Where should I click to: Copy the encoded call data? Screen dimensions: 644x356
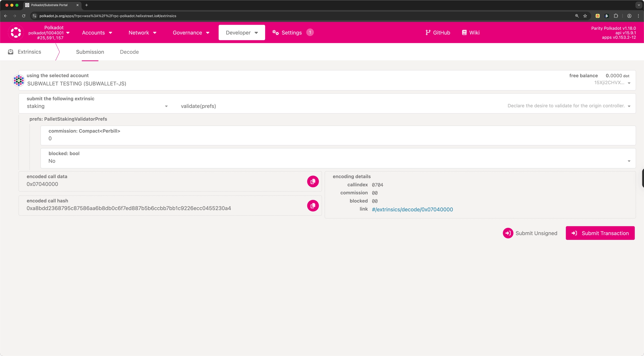313,181
